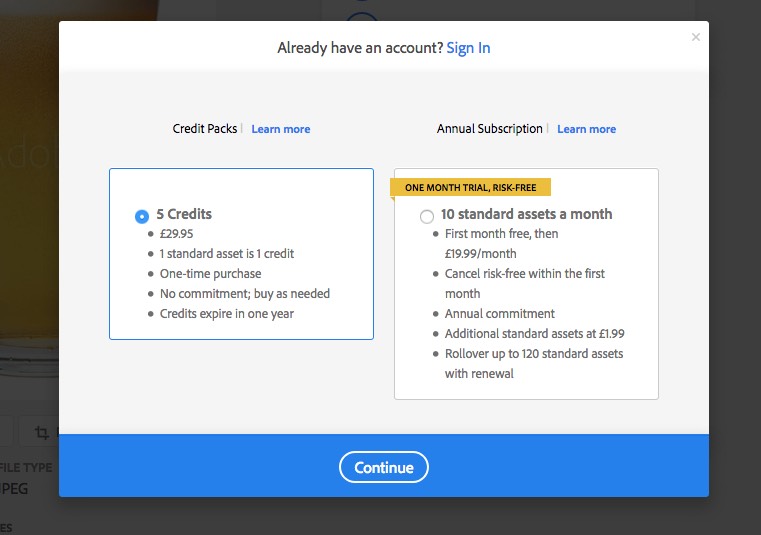This screenshot has width=761, height=535.
Task: Click the 10 standard assets a month label
Action: pyautogui.click(x=526, y=214)
